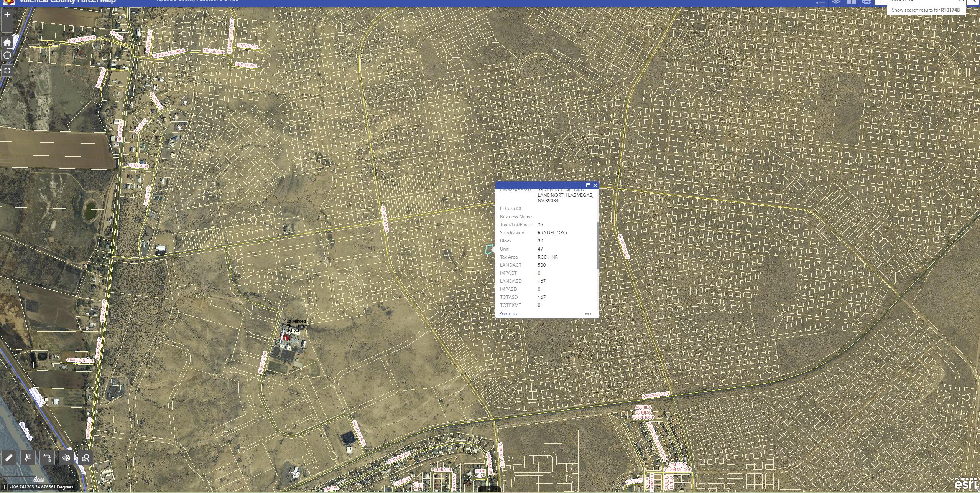The width and height of the screenshot is (980, 493).
Task: Open the Draw palette tool
Action: (66, 457)
